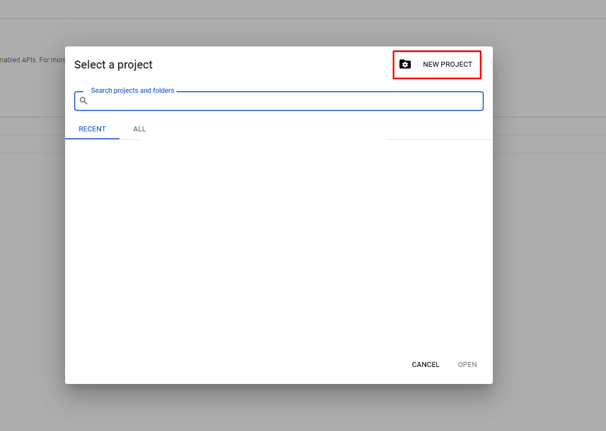Open the ALL projects tab

coord(139,129)
